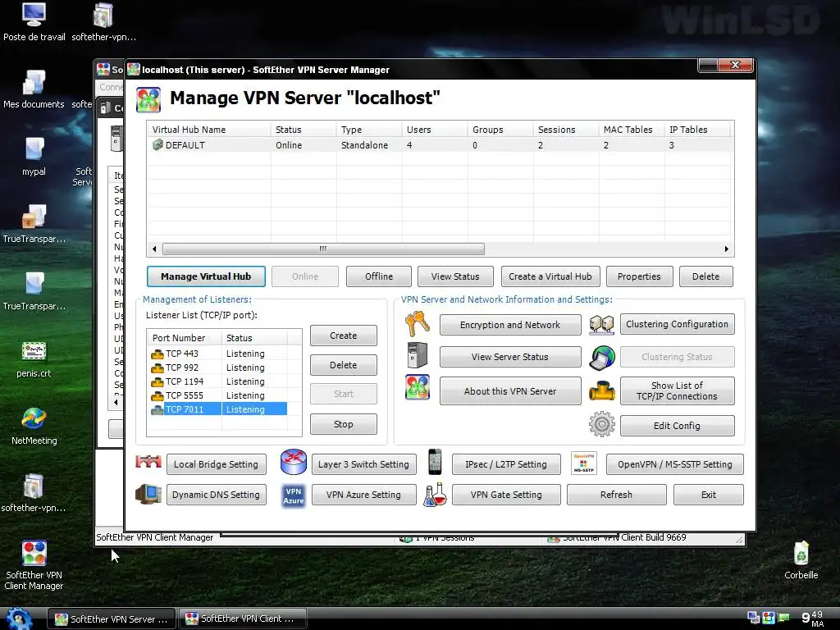Stop the selected listener
Screen dimensions: 840x630
344,424
